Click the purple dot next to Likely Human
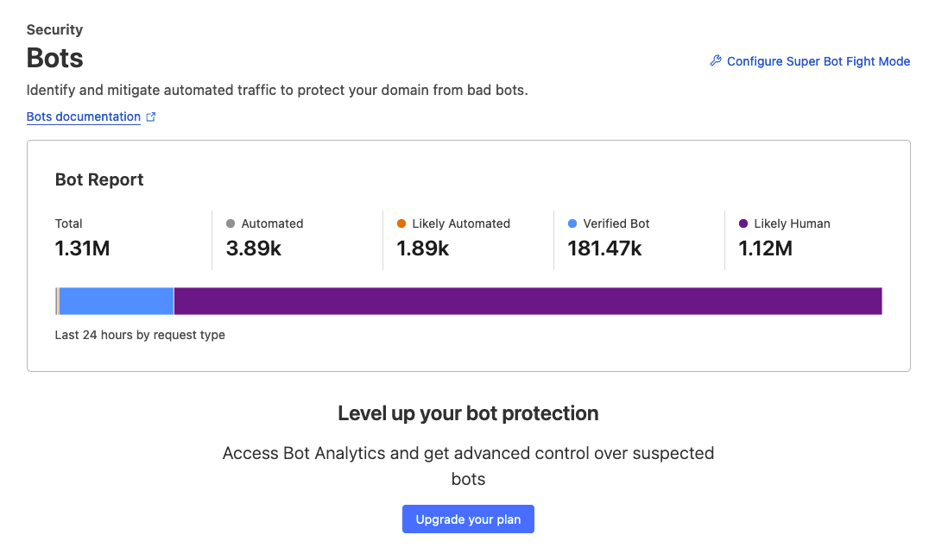The image size is (929, 560). click(743, 223)
